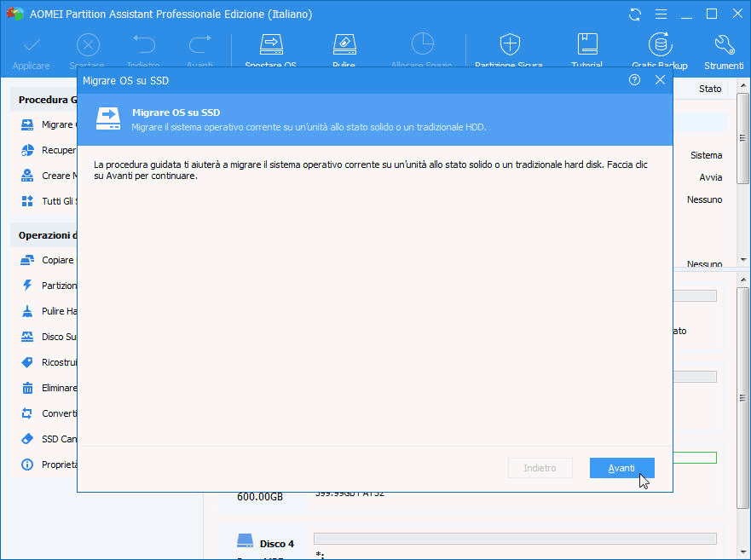Open the help icon in the Migrare OS dialog

click(634, 80)
